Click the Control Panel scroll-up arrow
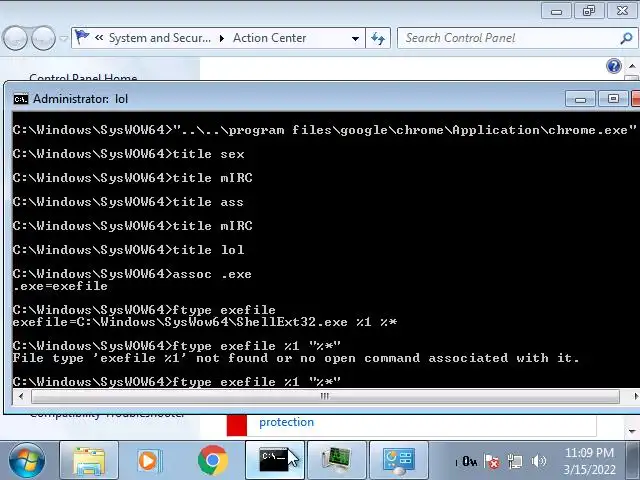 pyautogui.click(x=632, y=66)
